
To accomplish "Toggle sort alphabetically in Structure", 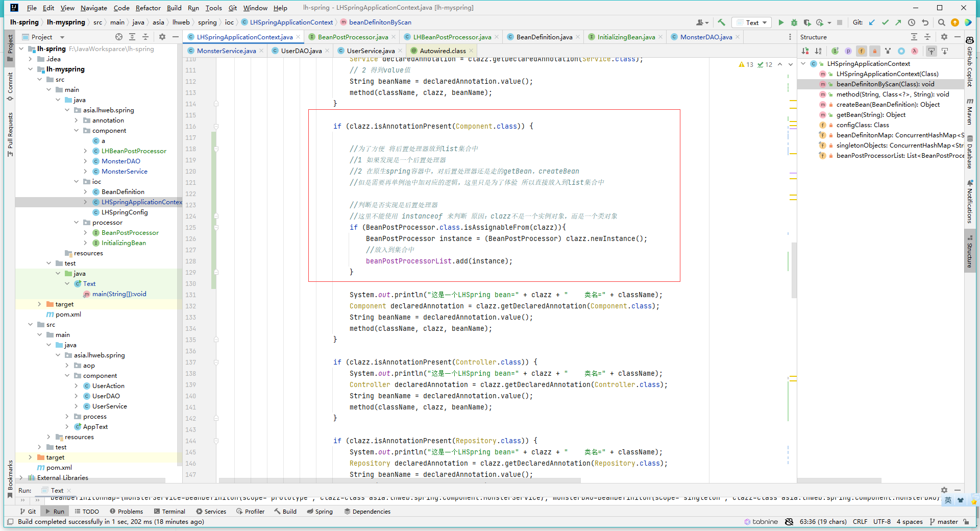I will point(818,51).
